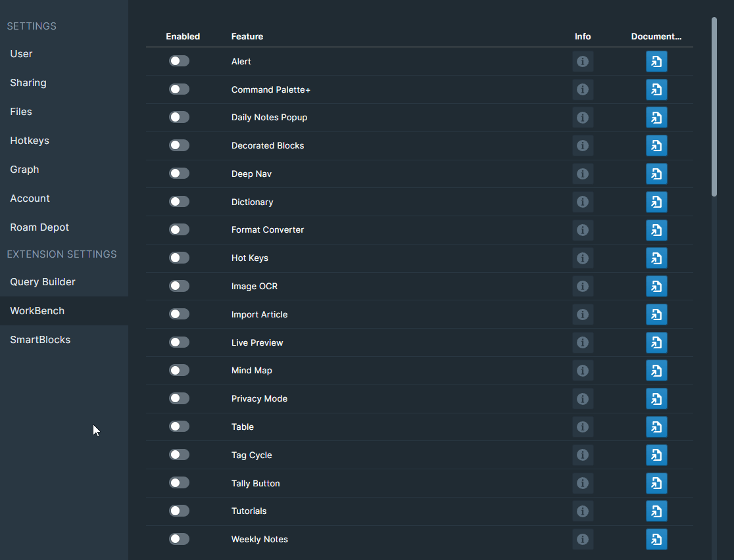Switch to the SmartBlocks extension settings
Viewport: 734px width, 560px height.
coord(40,340)
